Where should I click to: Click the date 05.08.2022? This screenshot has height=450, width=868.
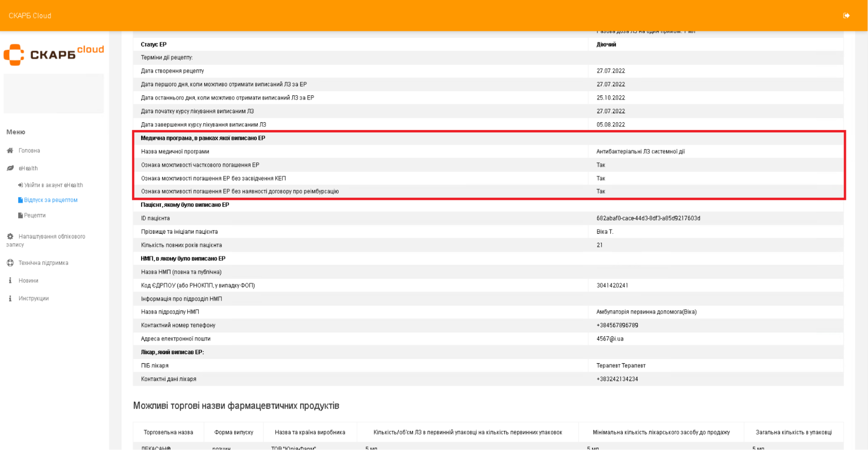[610, 125]
